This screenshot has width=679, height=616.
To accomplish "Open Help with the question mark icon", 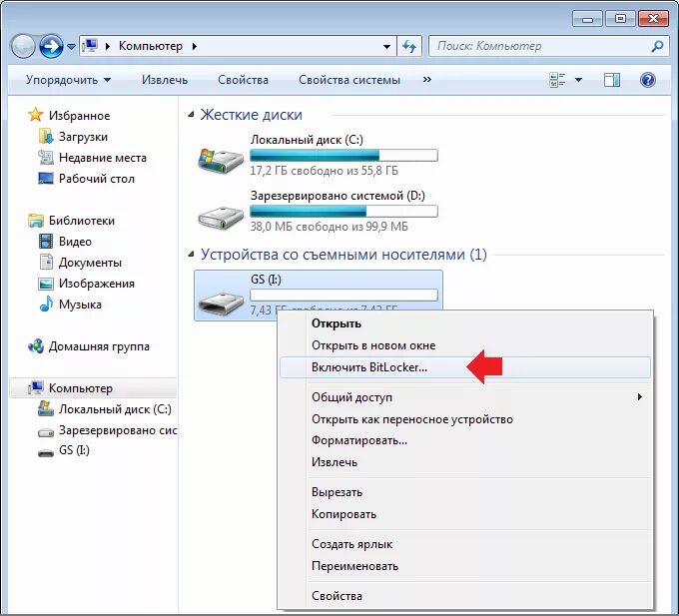I will tap(647, 80).
